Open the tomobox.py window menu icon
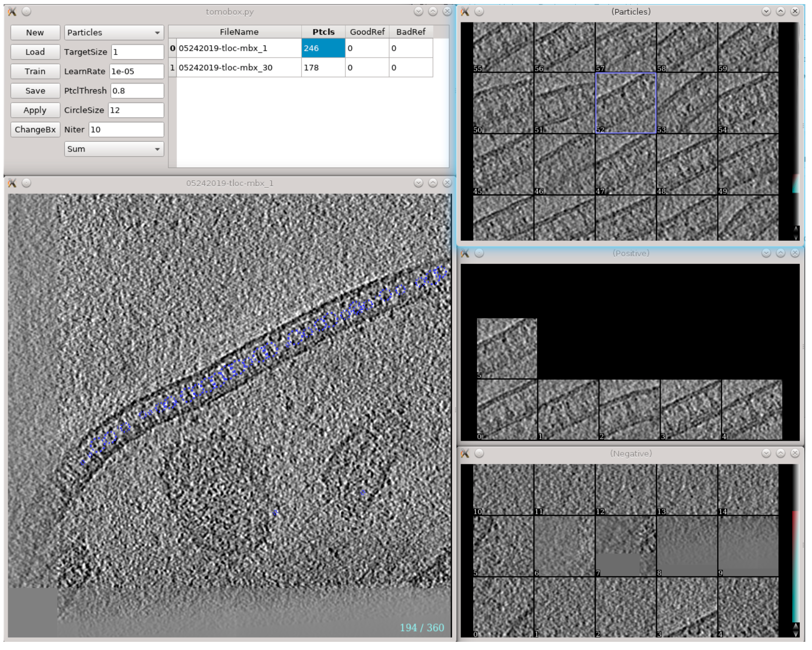This screenshot has height=650, width=812. pyautogui.click(x=12, y=12)
